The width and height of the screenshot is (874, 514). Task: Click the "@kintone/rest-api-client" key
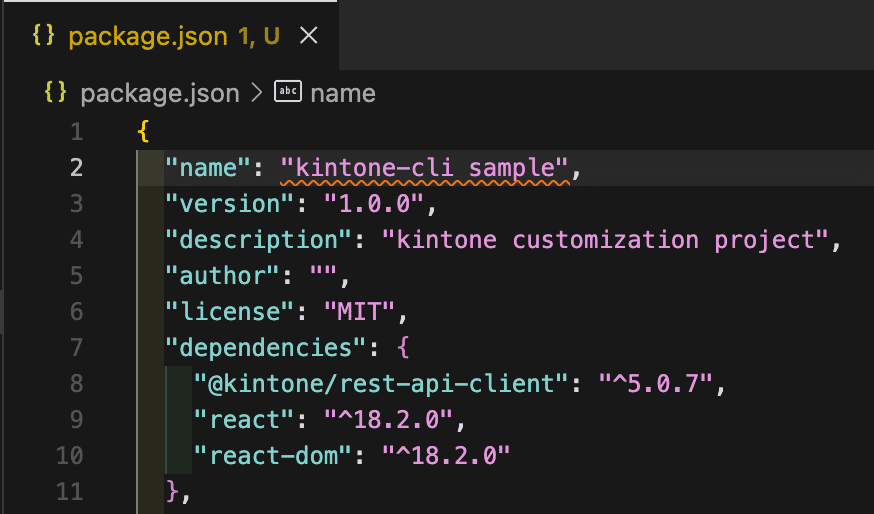381,384
